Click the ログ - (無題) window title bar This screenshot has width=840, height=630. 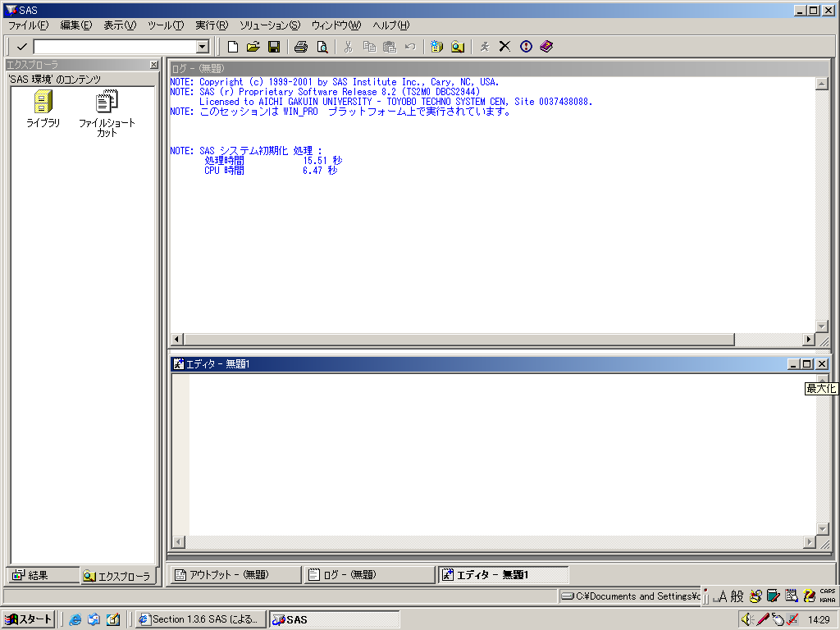pos(500,68)
